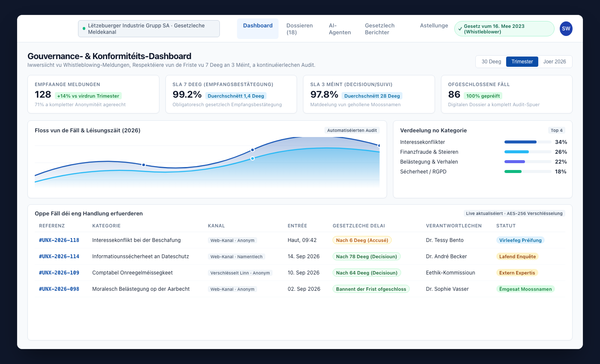Viewport: 600px width, 364px height.
Task: Open case #UNX-2026-098
Action: tap(59, 289)
